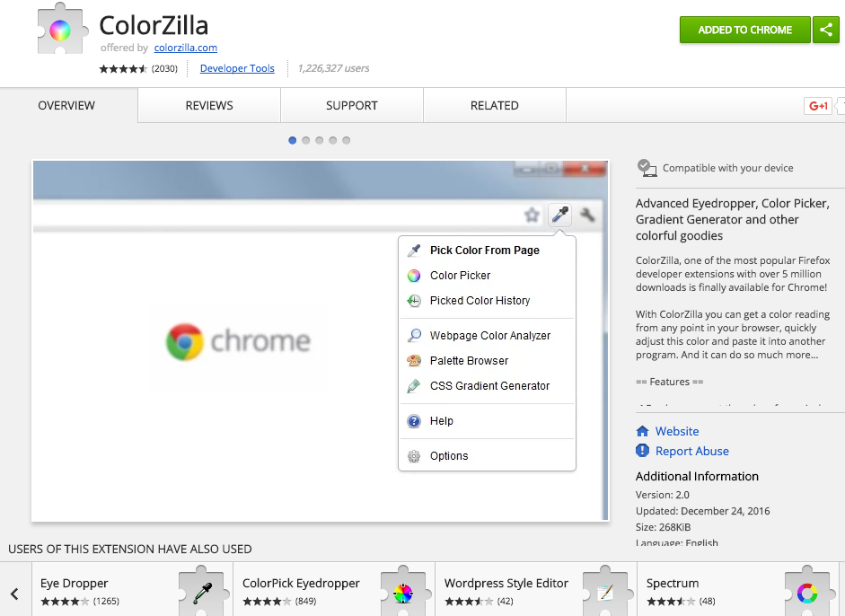Click the exclamation icon beside Report Abuse
Image resolution: width=845 pixels, height=616 pixels.
(642, 451)
